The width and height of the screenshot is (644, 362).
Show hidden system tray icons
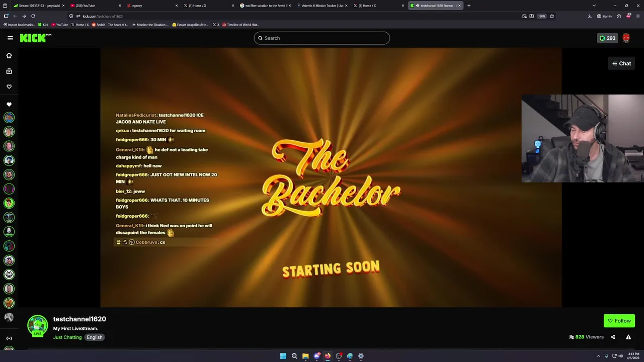(x=599, y=356)
